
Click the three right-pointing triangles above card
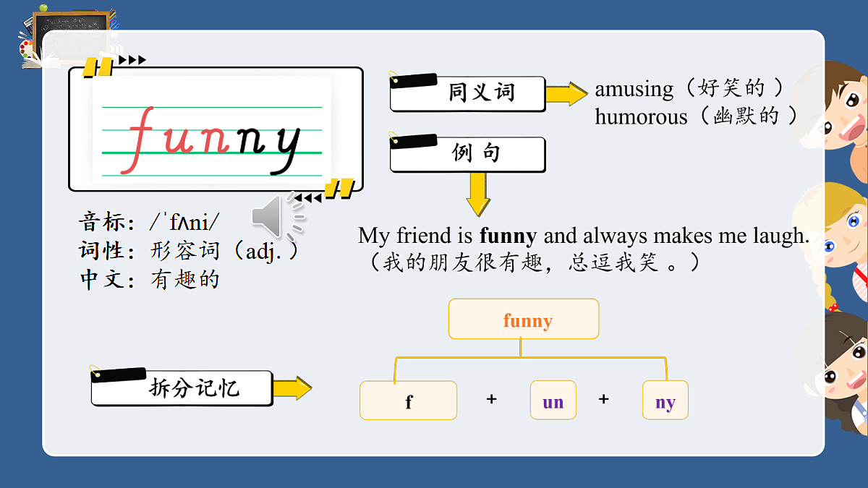click(x=132, y=60)
